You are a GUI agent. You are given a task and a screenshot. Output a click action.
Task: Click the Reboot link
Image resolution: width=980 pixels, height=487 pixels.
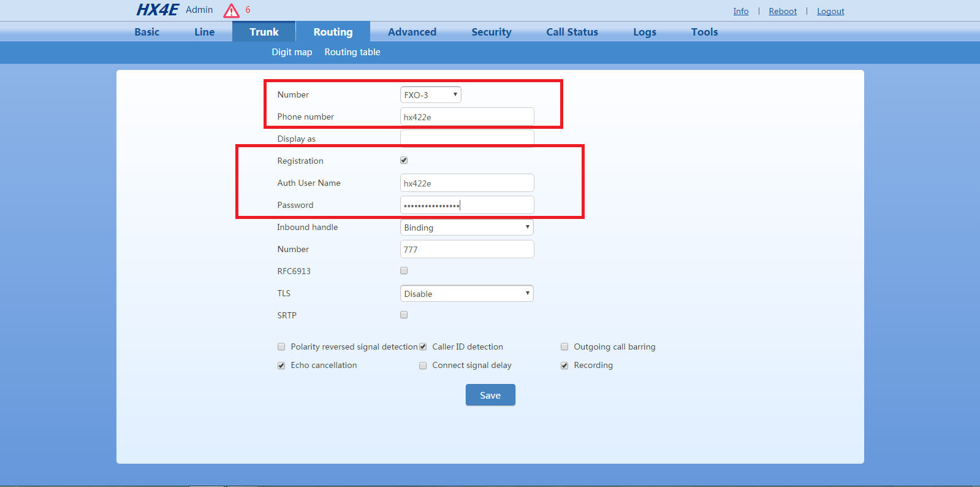(783, 11)
